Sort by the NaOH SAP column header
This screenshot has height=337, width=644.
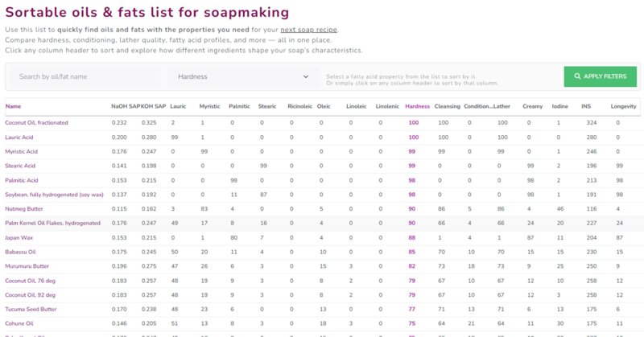pyautogui.click(x=126, y=106)
